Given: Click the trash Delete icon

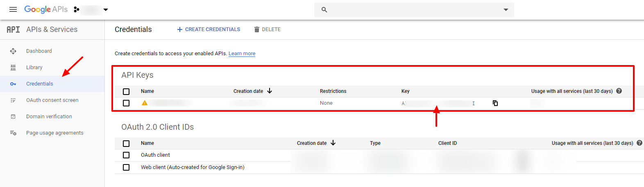Looking at the screenshot, I should point(257,29).
